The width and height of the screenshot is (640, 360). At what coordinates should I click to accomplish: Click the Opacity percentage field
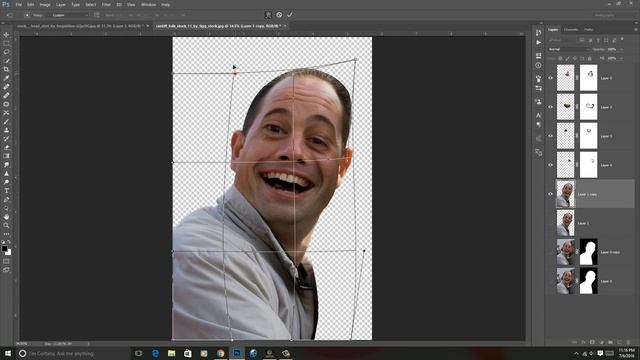pyautogui.click(x=612, y=49)
